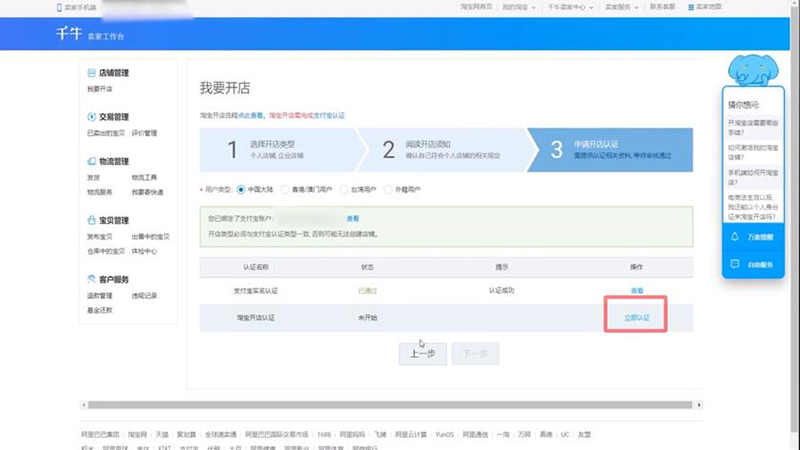Open 违规记录 in the sidebar
The width and height of the screenshot is (800, 450).
click(144, 296)
